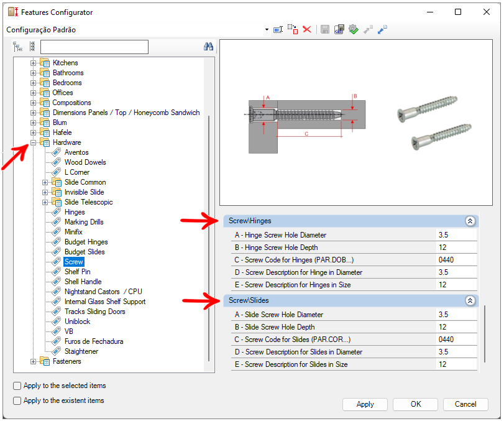
Task: Open the Configuração Padrão dropdown arrow
Action: 267,30
